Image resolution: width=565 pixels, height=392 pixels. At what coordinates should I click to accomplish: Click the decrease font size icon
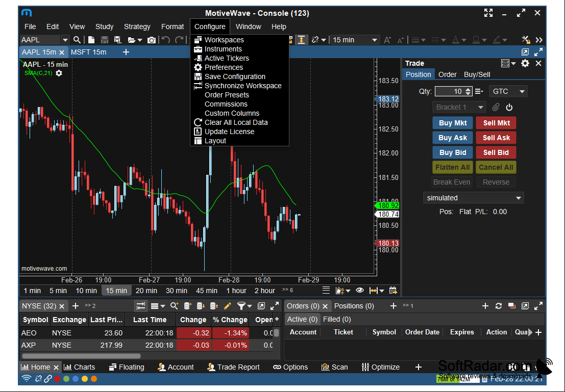tap(401, 40)
